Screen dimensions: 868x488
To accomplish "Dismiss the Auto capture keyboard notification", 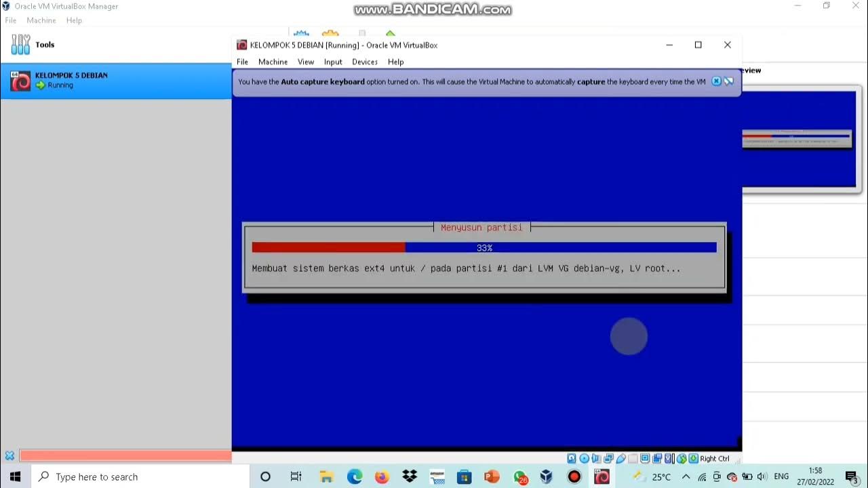I will pyautogui.click(x=716, y=81).
